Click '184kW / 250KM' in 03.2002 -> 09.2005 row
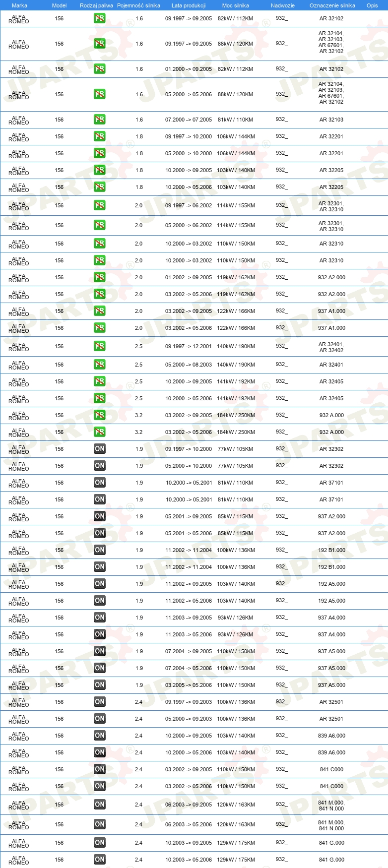This screenshot has height=868, width=388. click(236, 415)
